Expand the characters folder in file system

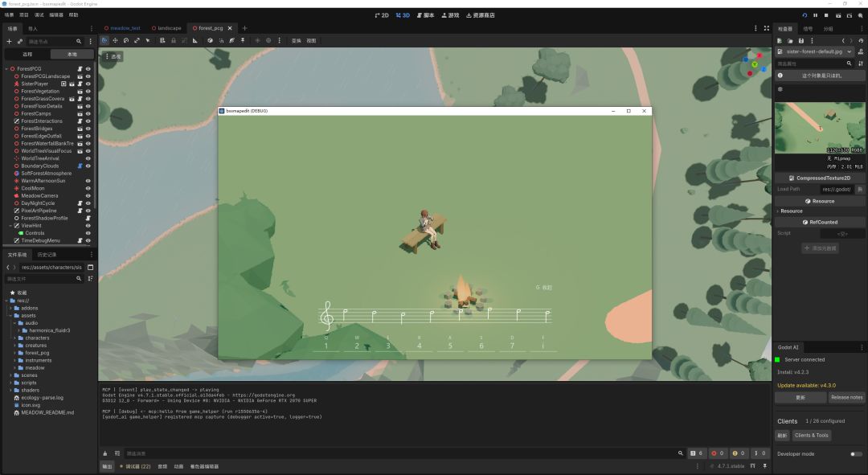(15, 338)
